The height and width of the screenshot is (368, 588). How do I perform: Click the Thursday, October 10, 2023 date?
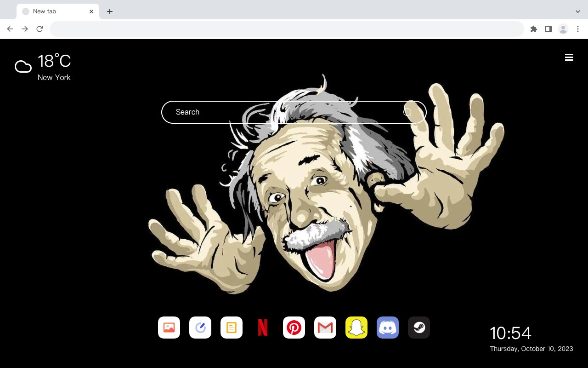(x=531, y=349)
